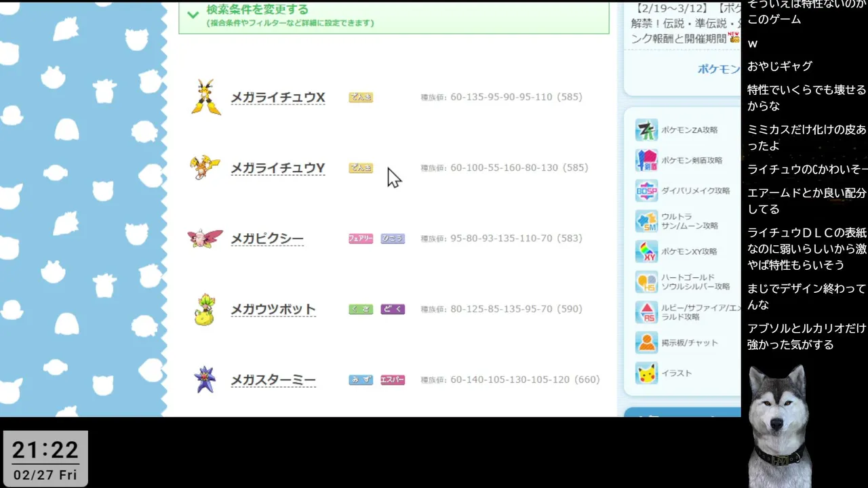The width and height of the screenshot is (868, 488).
Task: Click the Mega Raichu Y sprite icon
Action: [x=205, y=167]
